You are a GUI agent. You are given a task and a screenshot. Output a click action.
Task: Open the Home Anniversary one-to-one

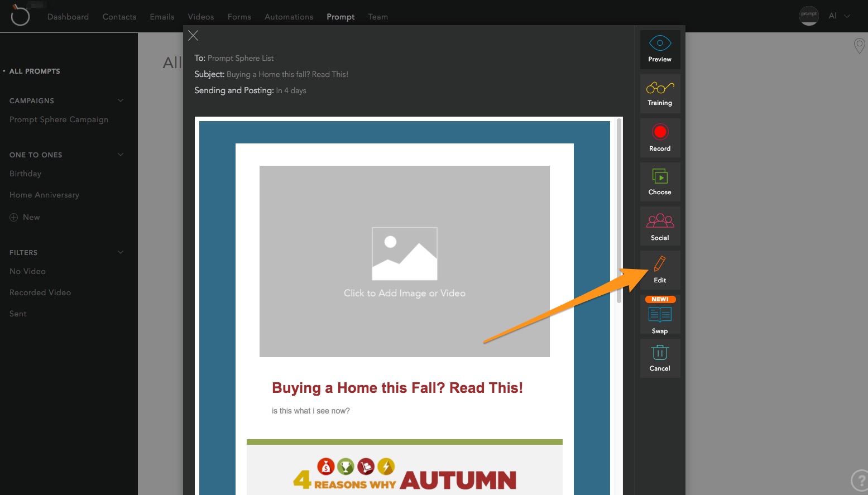pyautogui.click(x=44, y=195)
